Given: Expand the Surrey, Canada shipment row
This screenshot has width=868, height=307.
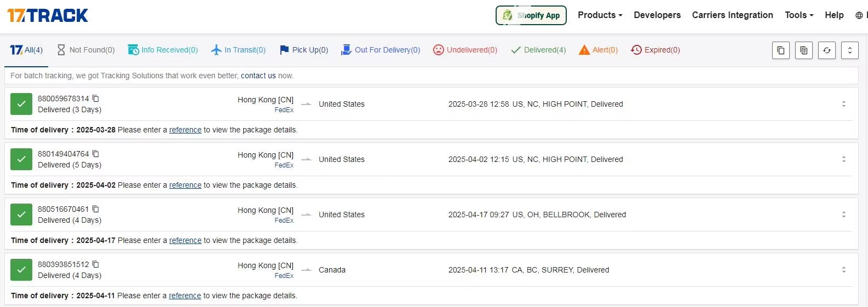Looking at the screenshot, I should tap(843, 270).
